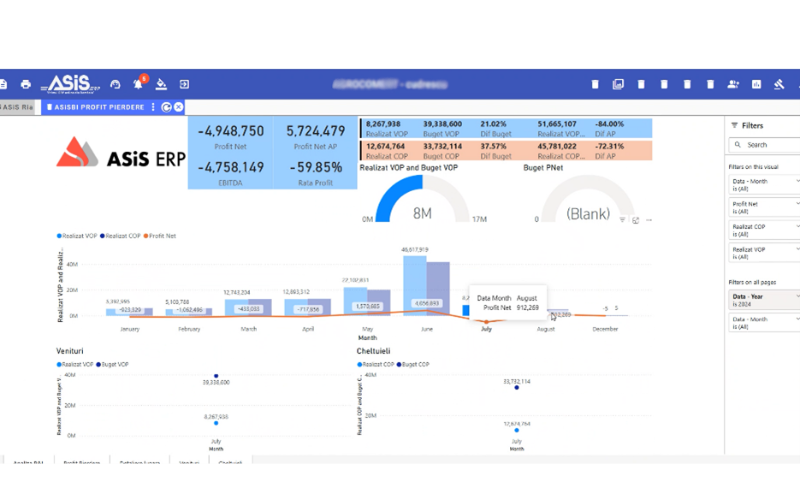The width and height of the screenshot is (800, 500).
Task: Close the ASISBI PROFIT PIERDERE tab
Action: [x=178, y=107]
